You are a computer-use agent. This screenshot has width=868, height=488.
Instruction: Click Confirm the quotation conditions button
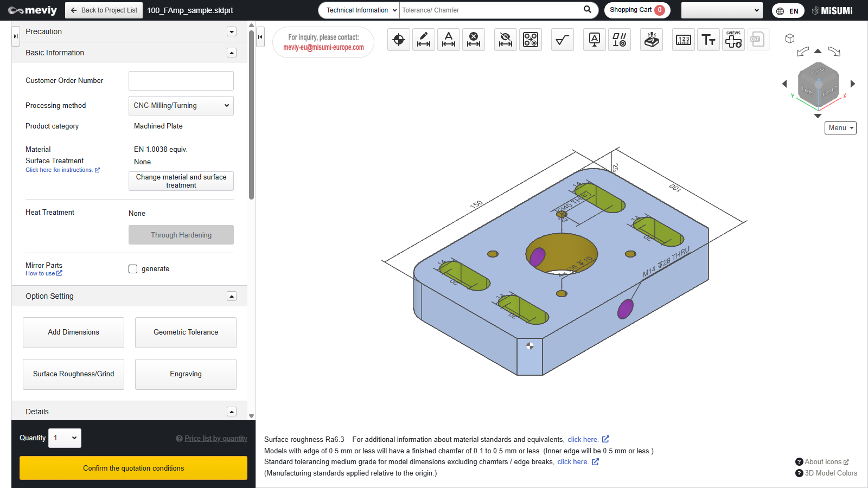(133, 468)
